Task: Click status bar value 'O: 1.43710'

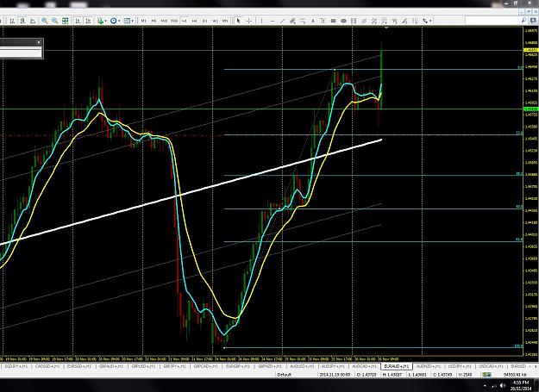Action: (x=367, y=375)
